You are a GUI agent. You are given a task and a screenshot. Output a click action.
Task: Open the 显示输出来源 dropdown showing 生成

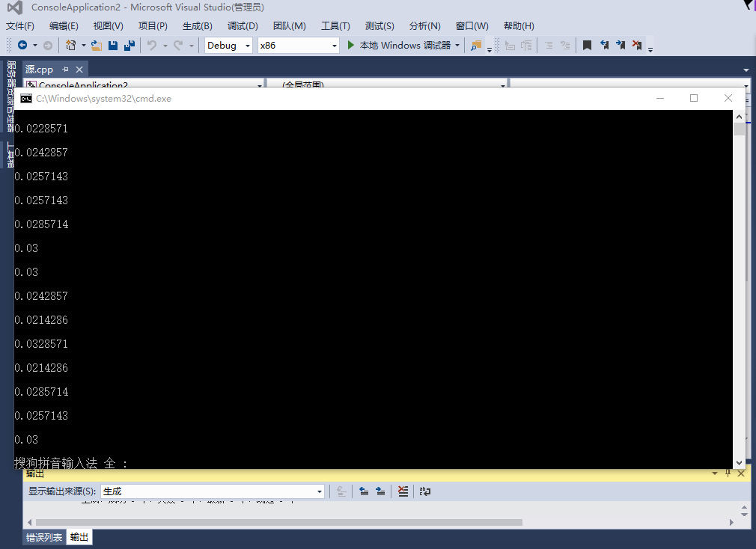click(213, 491)
